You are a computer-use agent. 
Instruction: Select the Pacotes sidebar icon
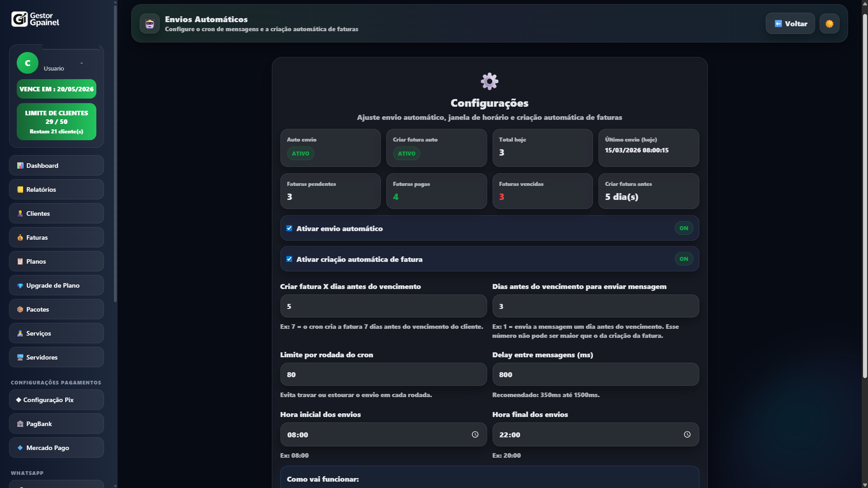[20, 309]
